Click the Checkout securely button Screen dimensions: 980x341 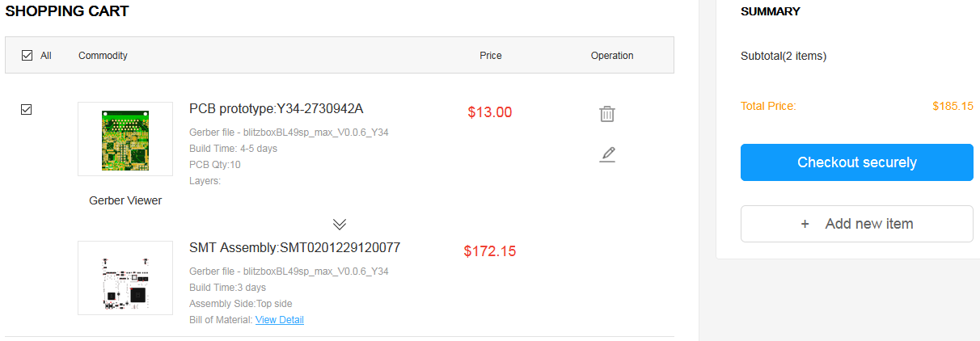pyautogui.click(x=856, y=162)
